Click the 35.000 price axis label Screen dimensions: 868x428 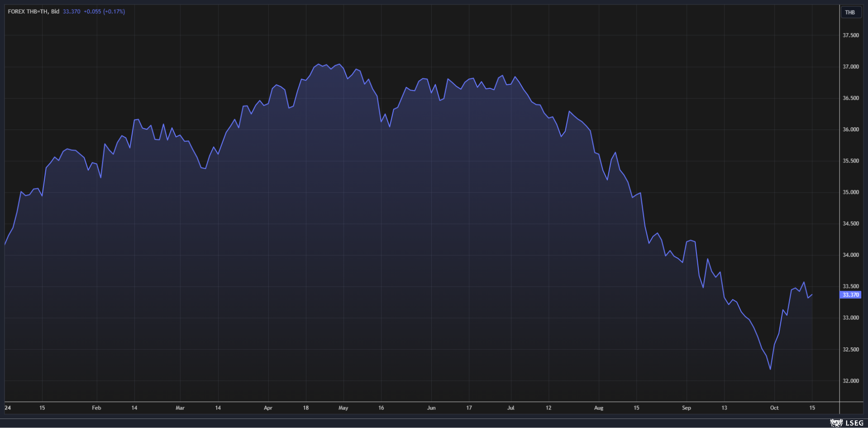(x=850, y=192)
